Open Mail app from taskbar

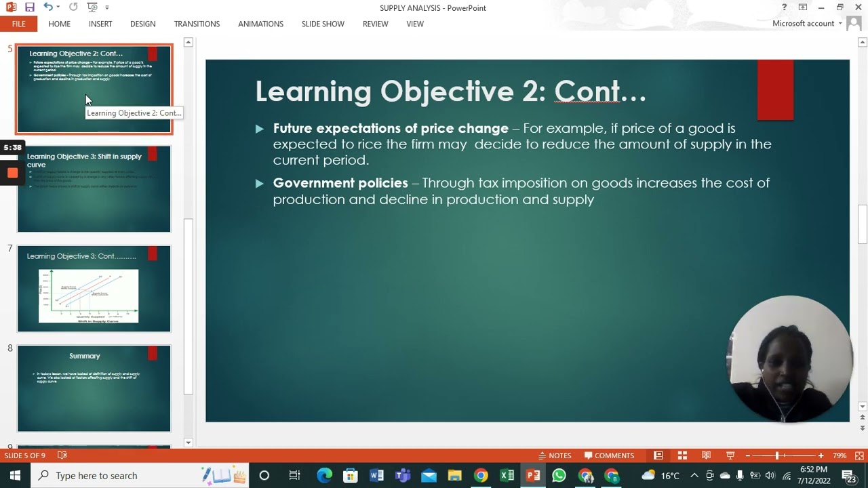click(x=429, y=475)
